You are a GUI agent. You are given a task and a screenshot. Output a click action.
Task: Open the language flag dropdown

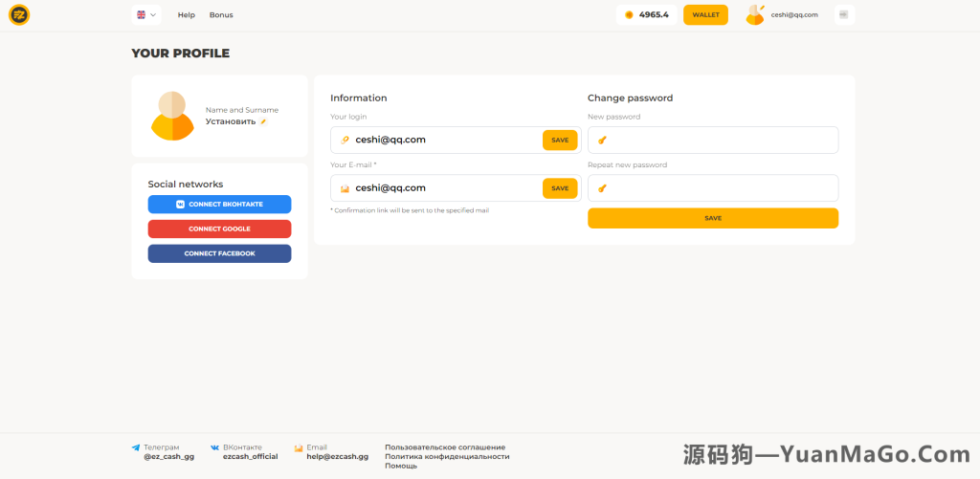(x=146, y=15)
